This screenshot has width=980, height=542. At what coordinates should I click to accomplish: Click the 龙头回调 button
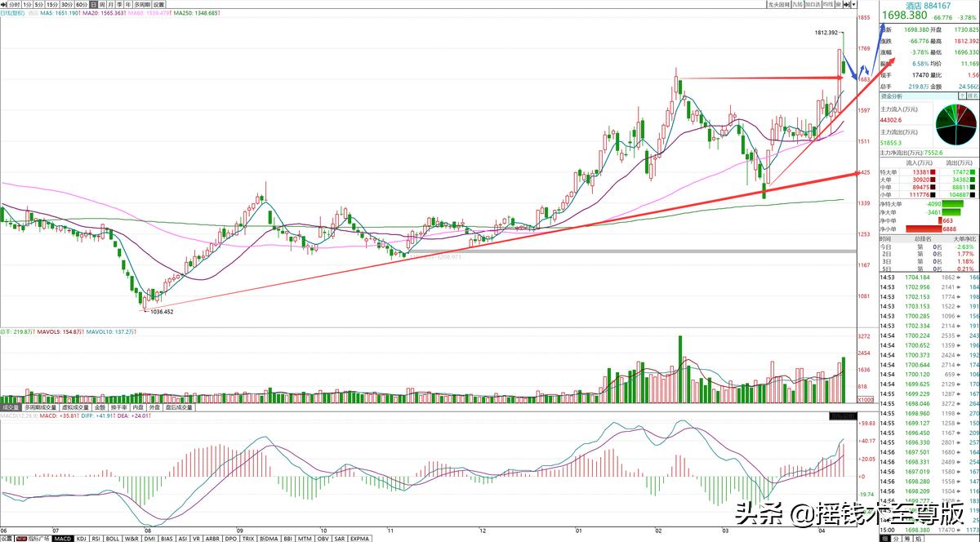point(778,4)
